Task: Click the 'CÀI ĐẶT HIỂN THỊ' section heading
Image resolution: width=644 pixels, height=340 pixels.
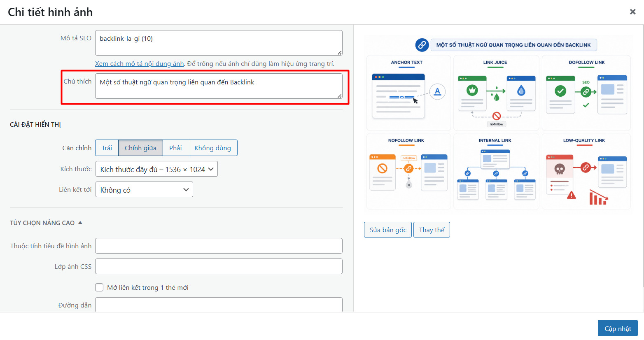Action: click(x=35, y=125)
